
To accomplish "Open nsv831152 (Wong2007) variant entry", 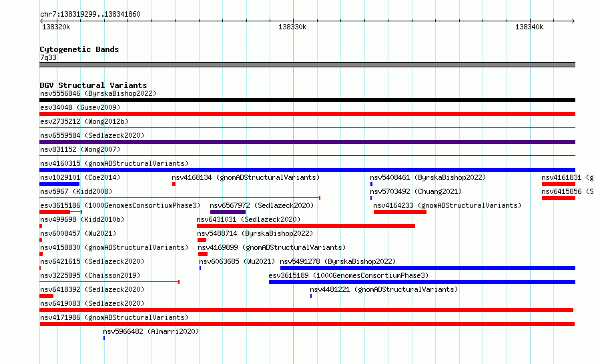I will coord(80,149).
